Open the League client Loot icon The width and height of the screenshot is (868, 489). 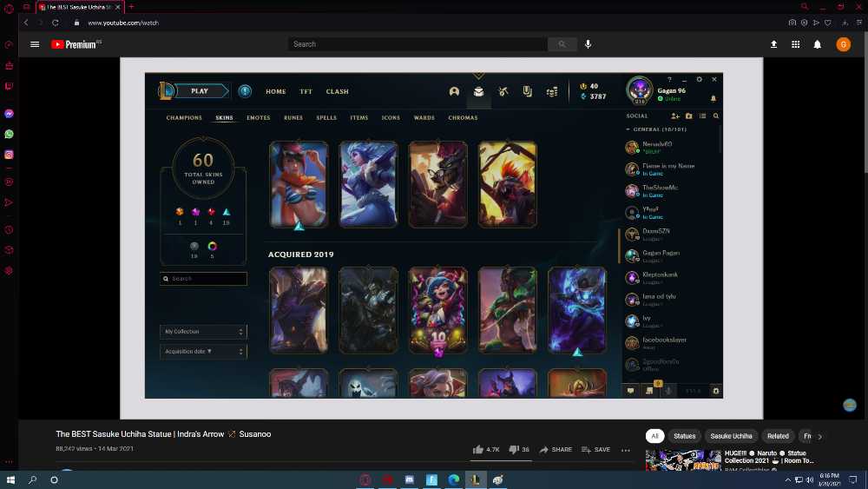click(527, 91)
